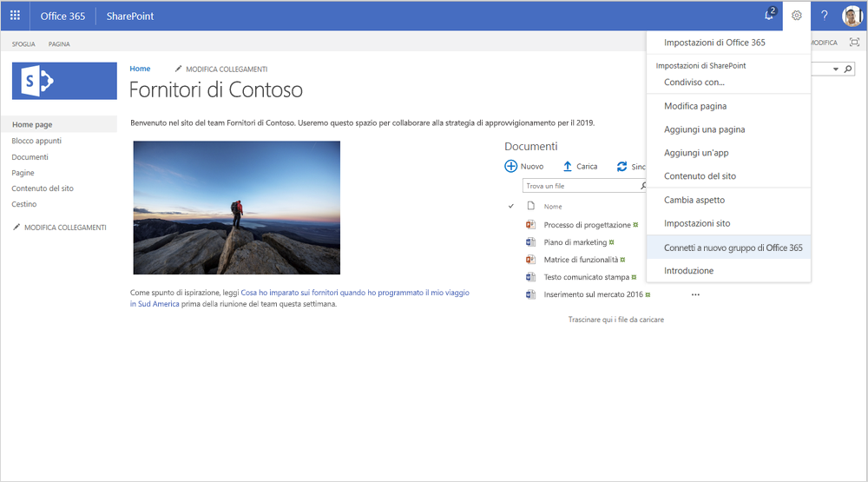The height and width of the screenshot is (482, 868).
Task: Open the user profile picture menu
Action: [x=852, y=16]
